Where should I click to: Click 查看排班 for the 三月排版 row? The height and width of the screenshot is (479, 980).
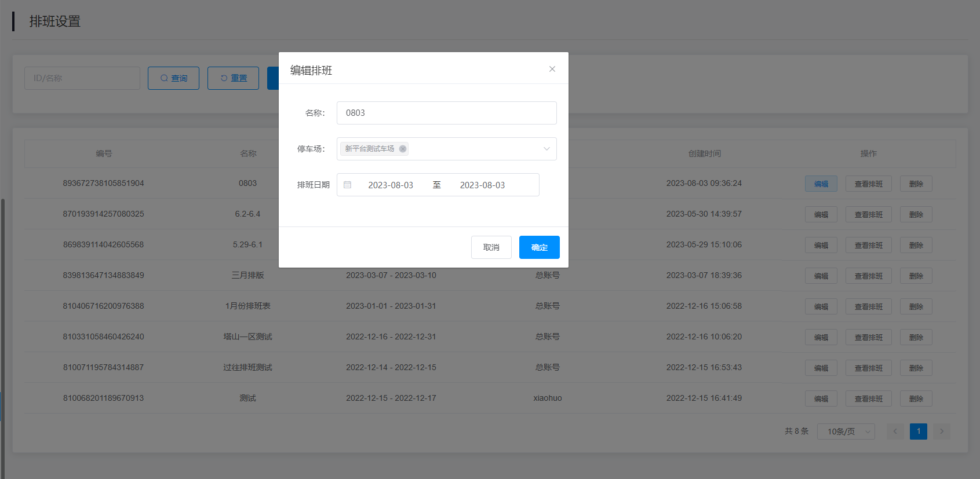(868, 276)
